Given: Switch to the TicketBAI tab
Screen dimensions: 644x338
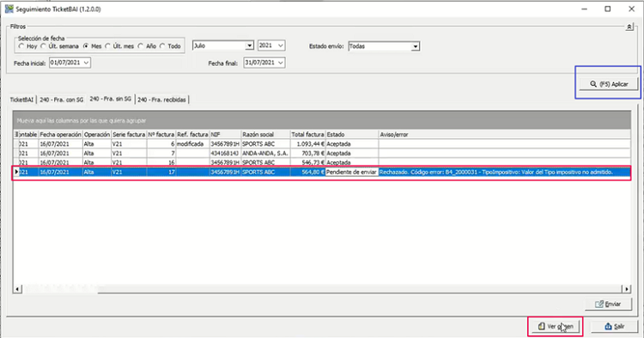Looking at the screenshot, I should pyautogui.click(x=21, y=100).
